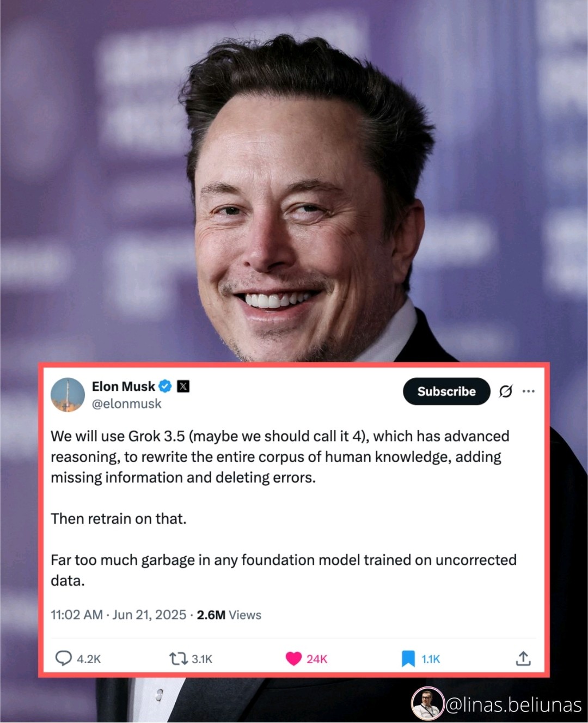Image resolution: width=588 pixels, height=723 pixels.
Task: Click the linas.beliunas circular avatar
Action: 428,703
